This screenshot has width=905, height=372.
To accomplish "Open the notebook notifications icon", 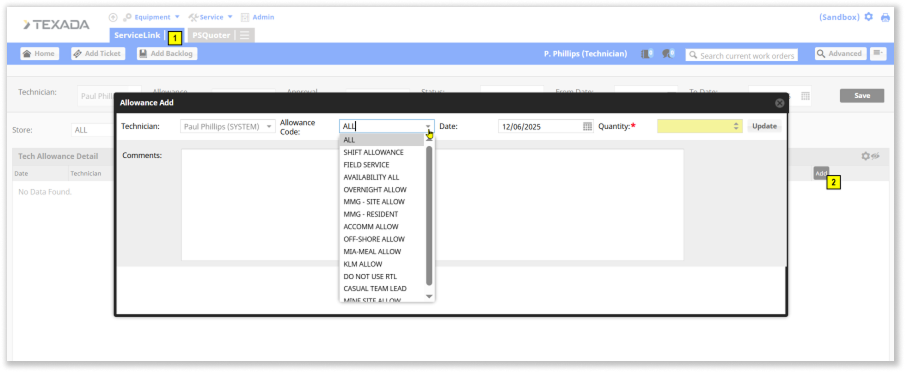I will click(x=647, y=54).
